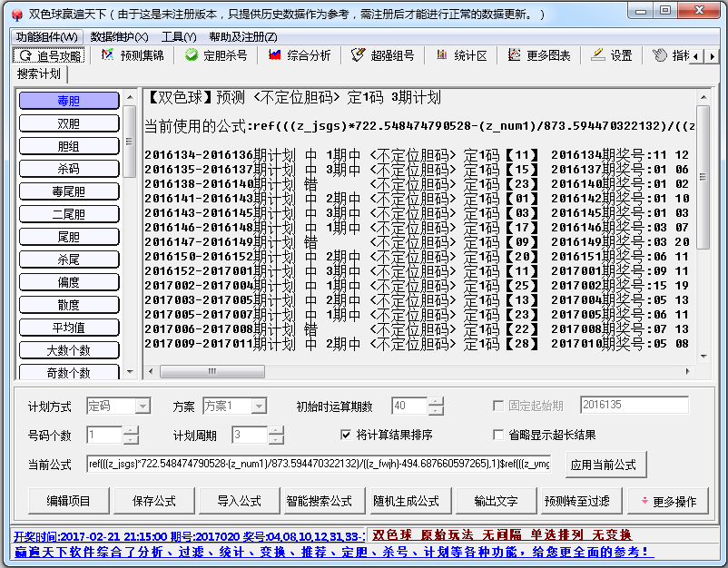Decrease 号码个数 with down arrow
The height and width of the screenshot is (568, 728).
[x=131, y=439]
